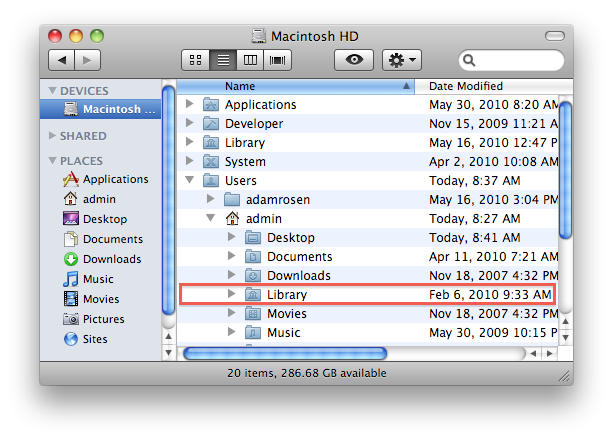
Task: Select Pictures in the sidebar
Action: pos(103,319)
